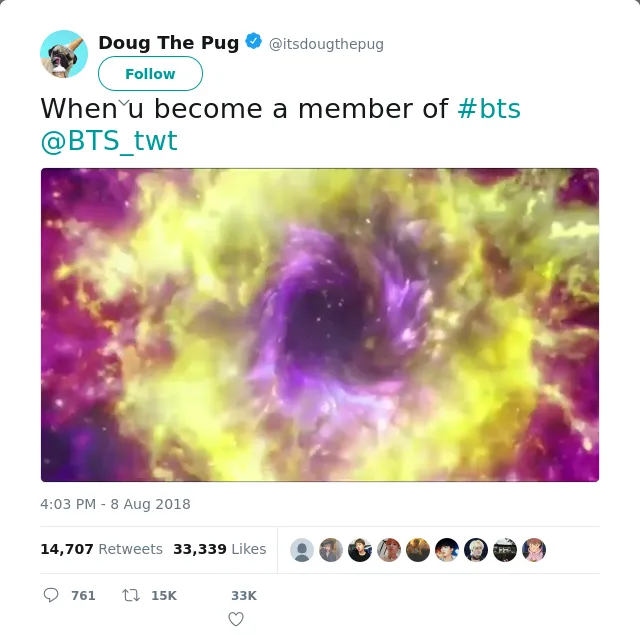View the 33,339 Likes list
This screenshot has height=635, width=640.
[x=220, y=549]
